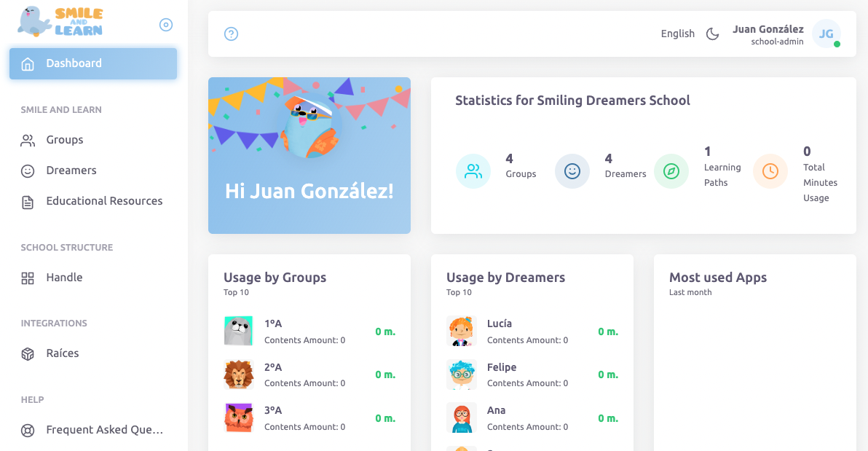Click the Groups statistics icon

point(473,171)
